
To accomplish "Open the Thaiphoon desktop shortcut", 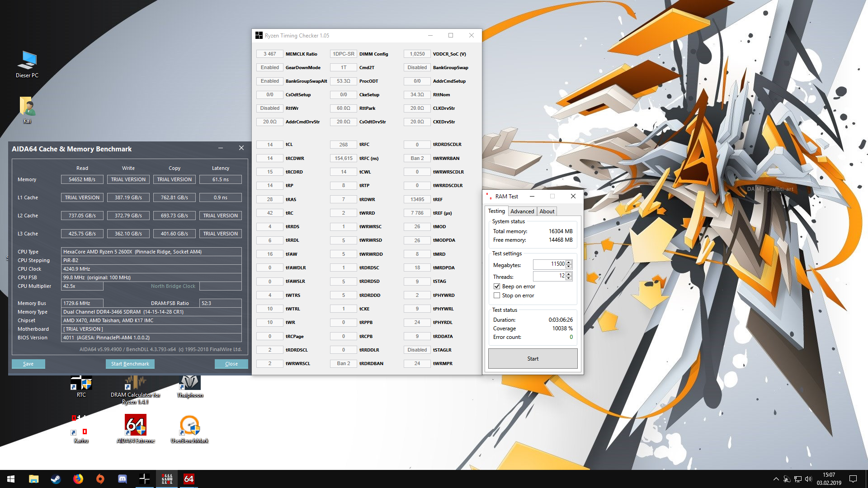I will pos(190,385).
